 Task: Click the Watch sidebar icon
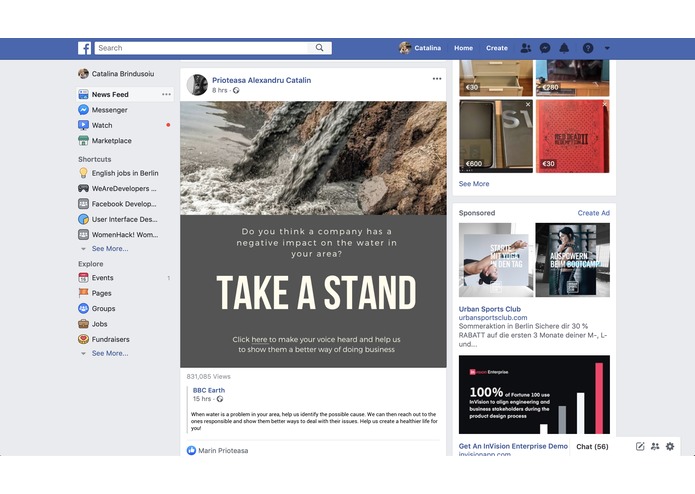coord(83,125)
